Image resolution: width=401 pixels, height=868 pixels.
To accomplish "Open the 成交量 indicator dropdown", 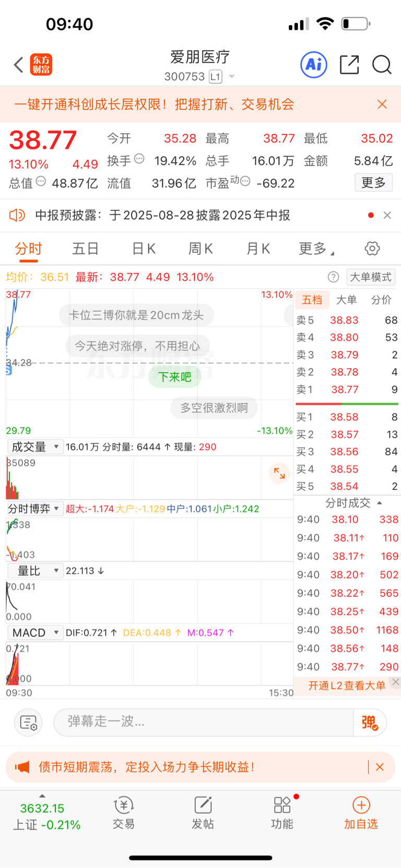I will coord(35,447).
